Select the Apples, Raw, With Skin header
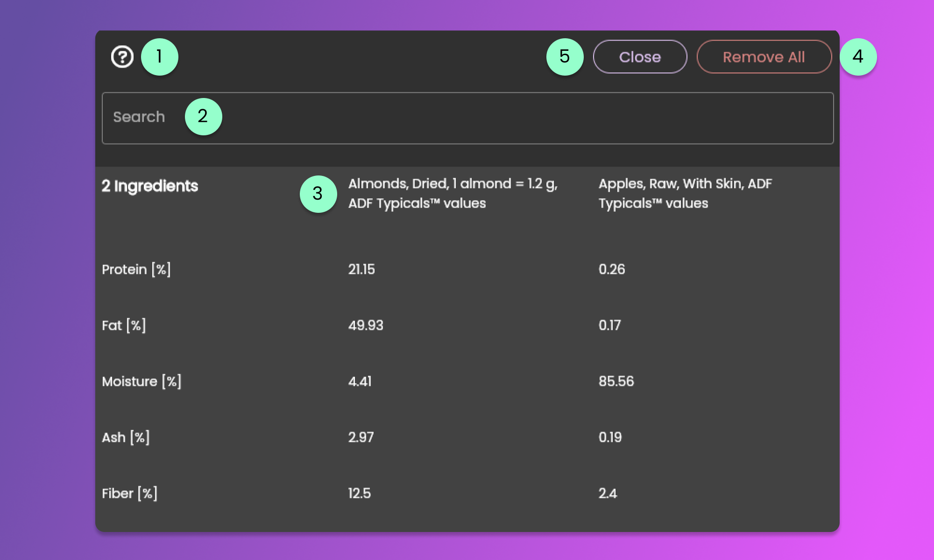 pos(685,193)
